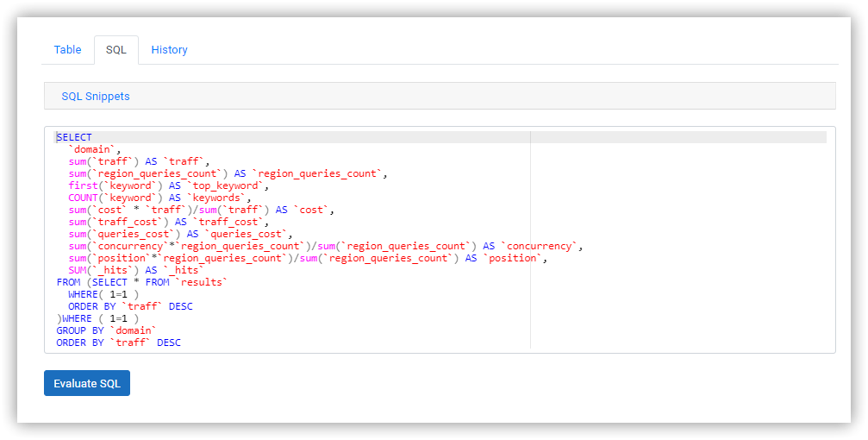This screenshot has width=868, height=440.
Task: Click the first(`keyword`) AS `top_keyword` line
Action: pos(169,185)
